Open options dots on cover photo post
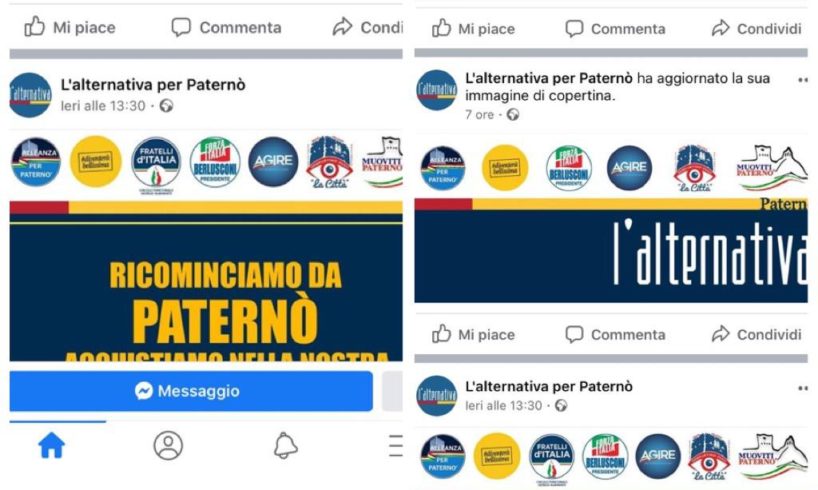The width and height of the screenshot is (818, 490). point(803,80)
